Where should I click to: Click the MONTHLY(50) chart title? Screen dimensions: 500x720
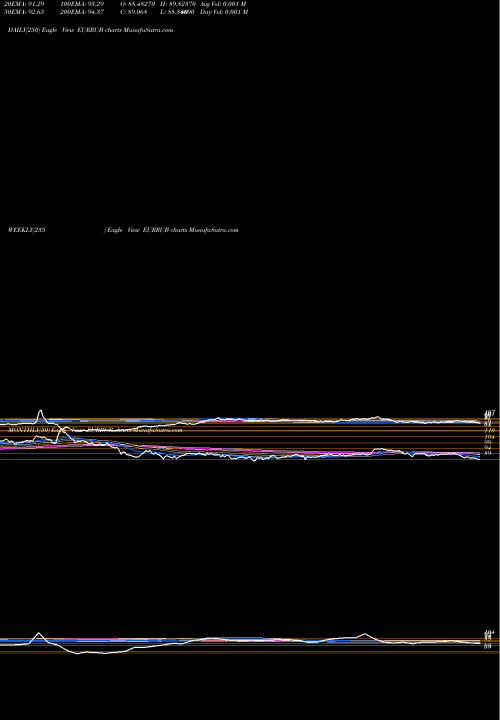(95, 430)
